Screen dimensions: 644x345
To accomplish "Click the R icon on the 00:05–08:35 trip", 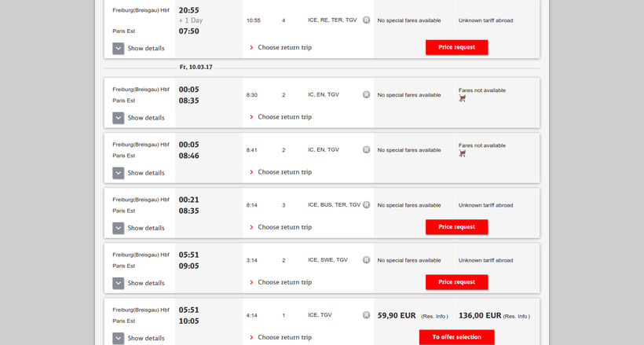I will tap(366, 94).
